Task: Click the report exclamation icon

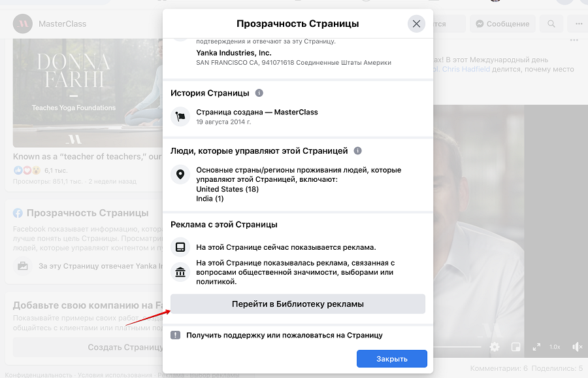Action: [176, 335]
